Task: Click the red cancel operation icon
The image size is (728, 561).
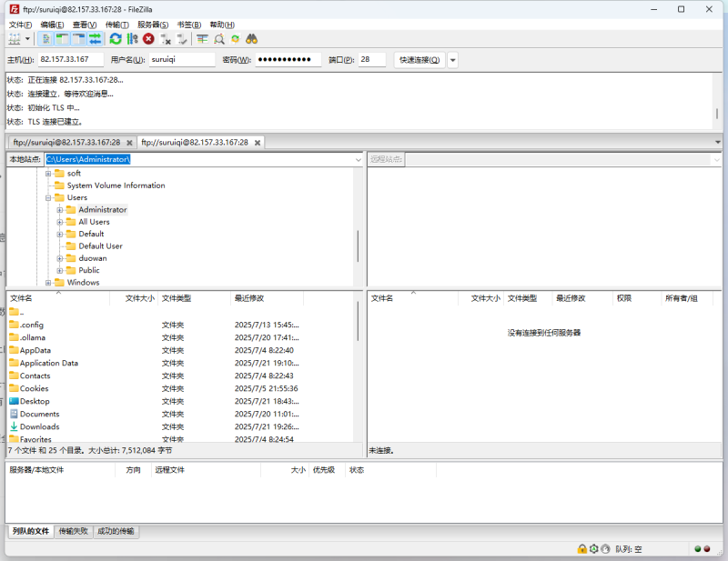Action: point(148,39)
